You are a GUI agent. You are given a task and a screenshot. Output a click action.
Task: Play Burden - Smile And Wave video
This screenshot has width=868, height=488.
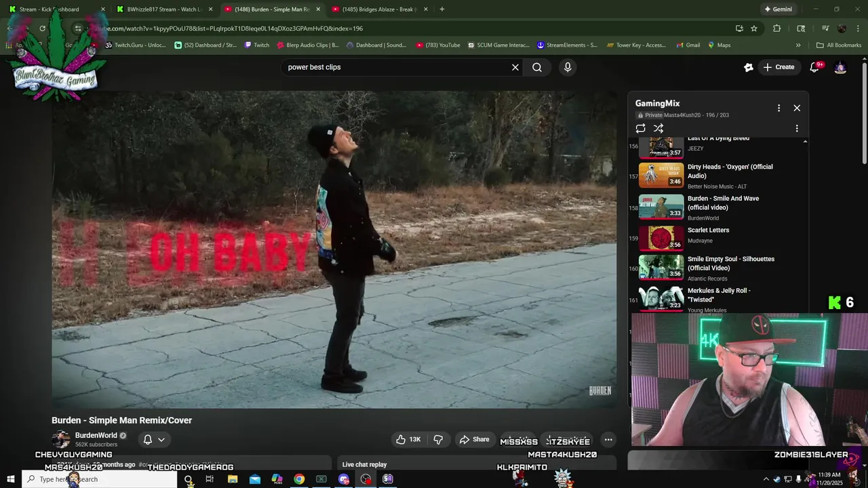(x=719, y=207)
